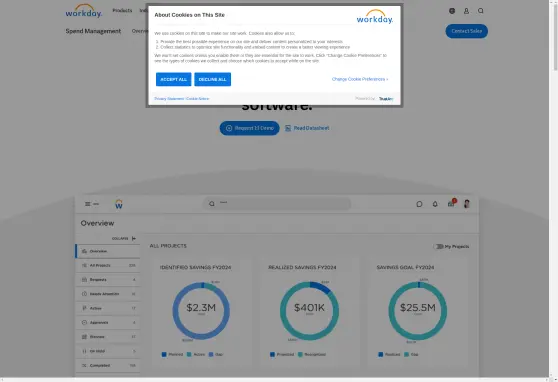The image size is (558, 382).
Task: Click the All Projects sidebar icon
Action: (x=84, y=266)
